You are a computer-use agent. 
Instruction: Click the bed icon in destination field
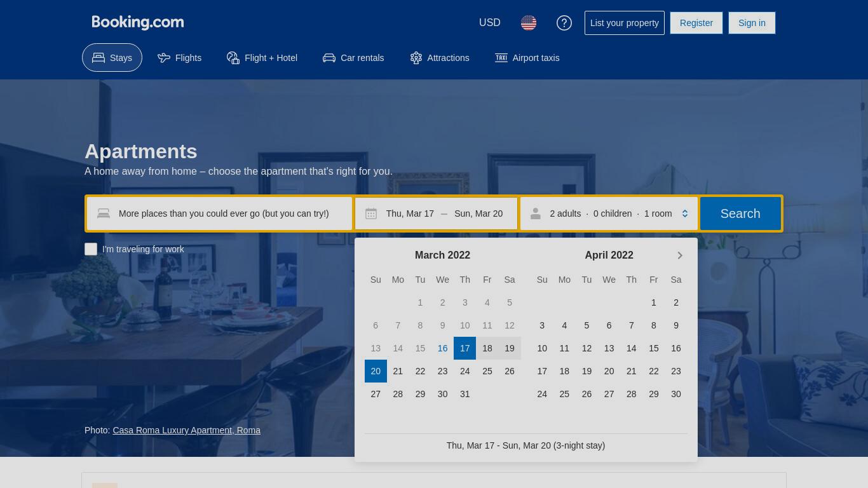pos(104,213)
